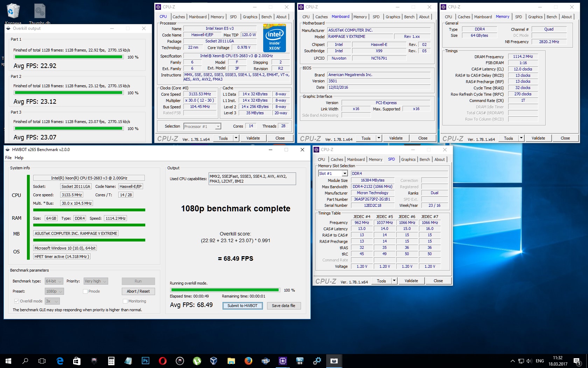588x368 pixels.
Task: Click Validate in Mainboard CPU-Z window
Action: click(396, 138)
